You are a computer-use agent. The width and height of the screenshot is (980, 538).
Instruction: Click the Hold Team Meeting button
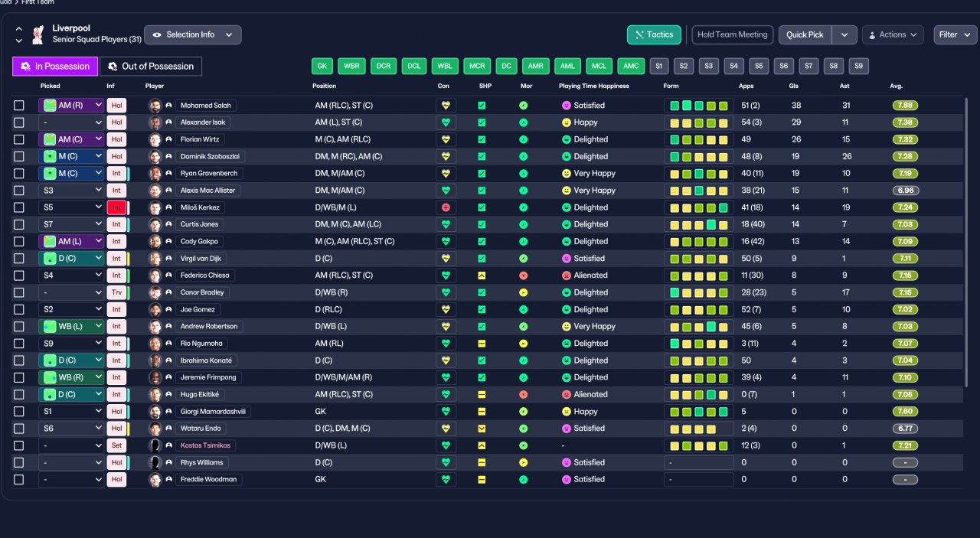(x=732, y=34)
